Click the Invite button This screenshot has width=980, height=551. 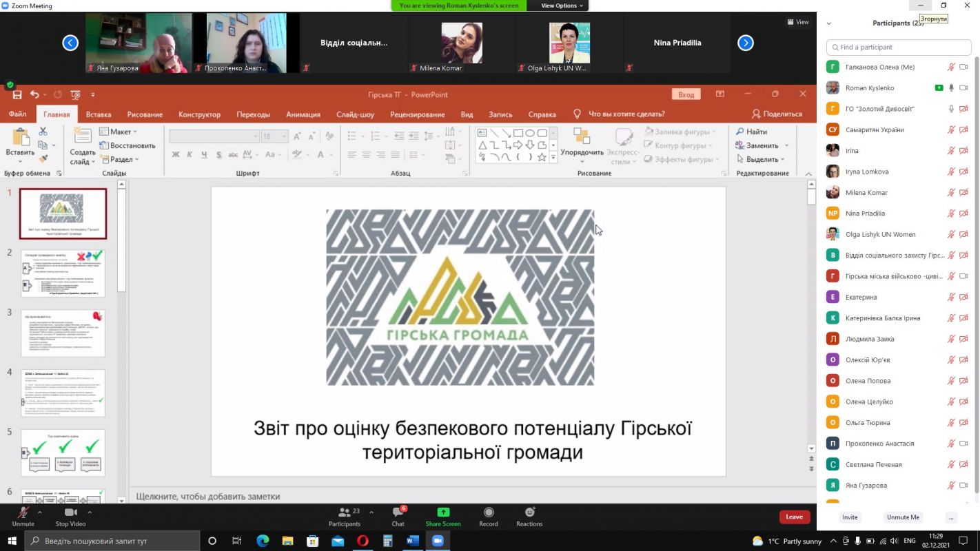[850, 517]
